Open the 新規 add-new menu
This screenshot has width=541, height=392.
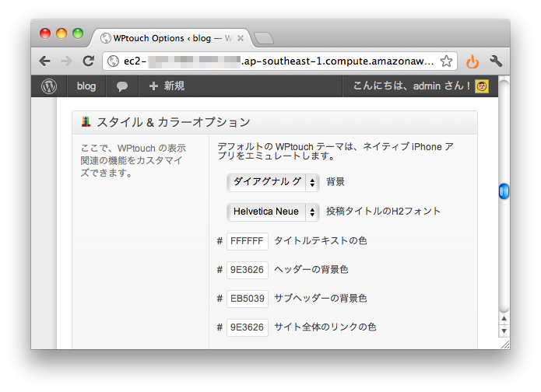tap(167, 86)
